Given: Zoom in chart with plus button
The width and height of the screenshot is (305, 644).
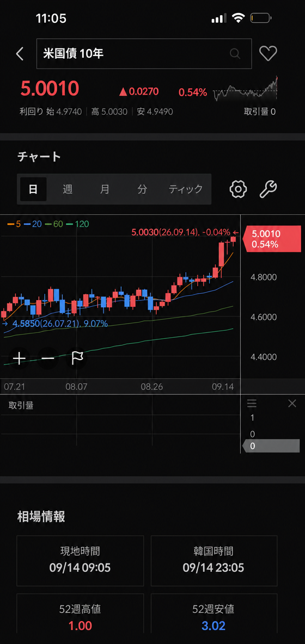Looking at the screenshot, I should pyautogui.click(x=19, y=358).
